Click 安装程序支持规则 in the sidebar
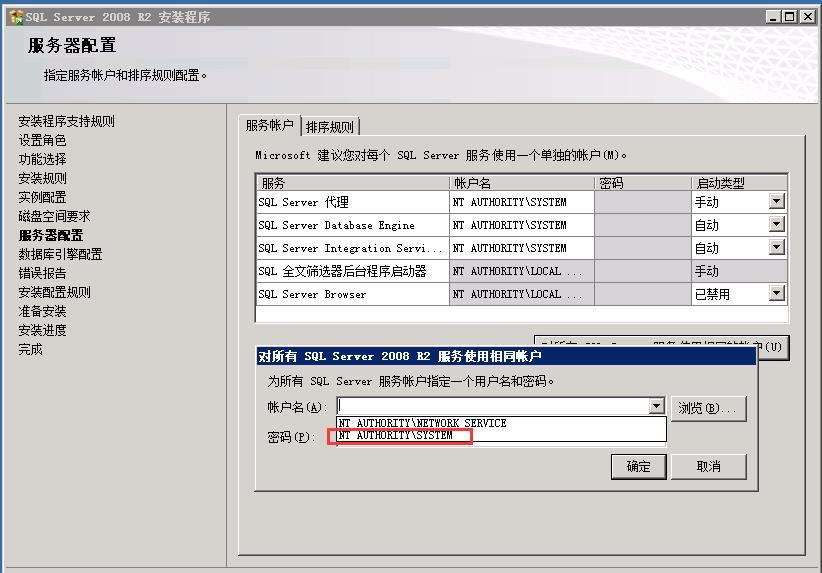The width and height of the screenshot is (822, 573). coord(67,122)
